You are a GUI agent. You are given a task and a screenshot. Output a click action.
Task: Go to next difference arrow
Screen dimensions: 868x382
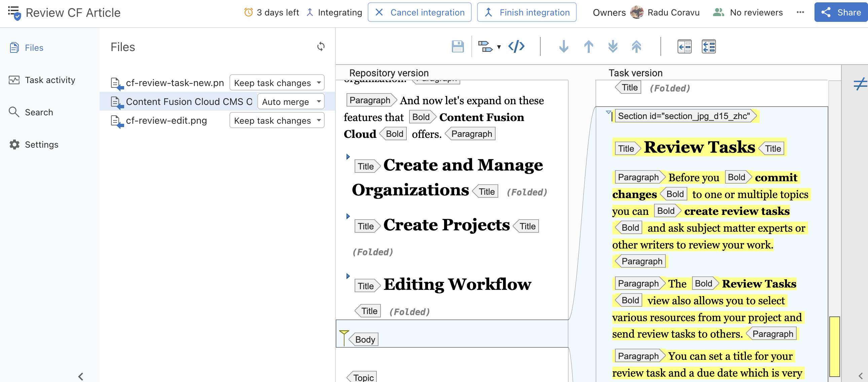pos(564,46)
